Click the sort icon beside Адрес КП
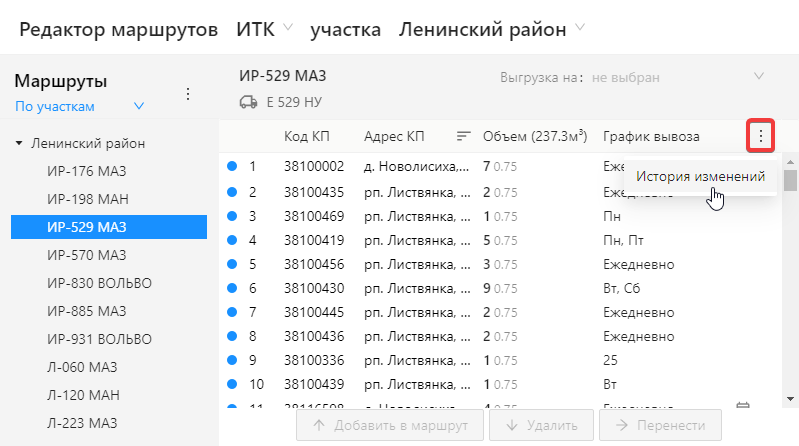The height and width of the screenshot is (446, 799). pos(464,136)
